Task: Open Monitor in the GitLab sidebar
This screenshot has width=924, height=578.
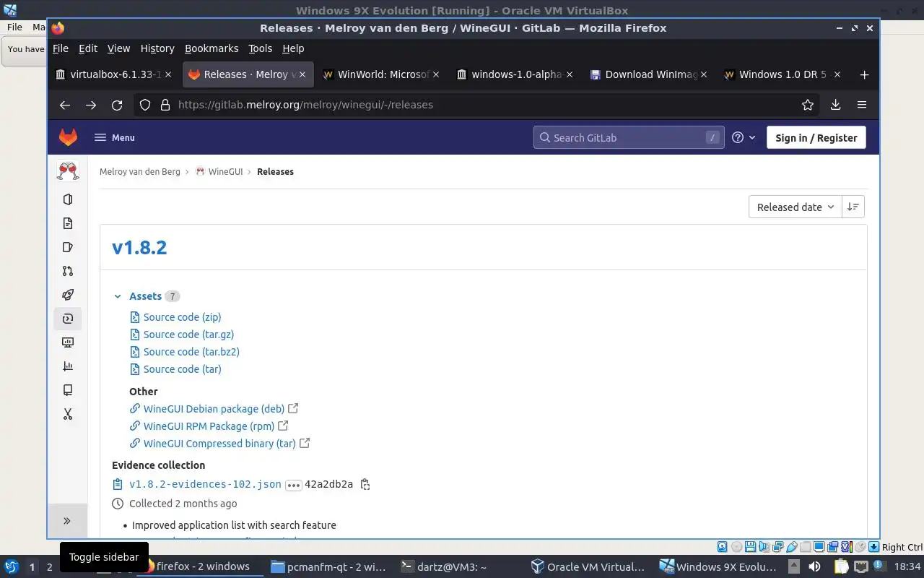Action: pyautogui.click(x=68, y=342)
